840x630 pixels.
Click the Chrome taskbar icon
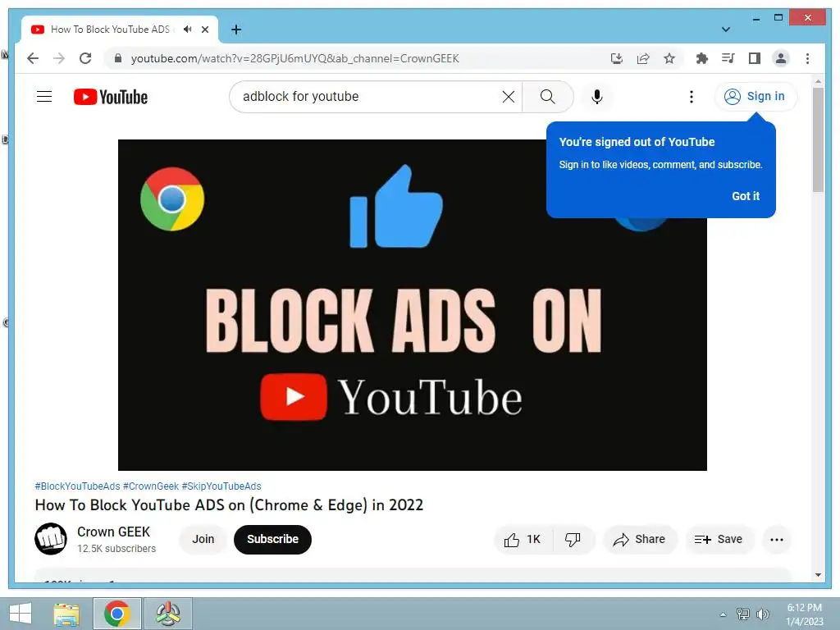pyautogui.click(x=116, y=614)
